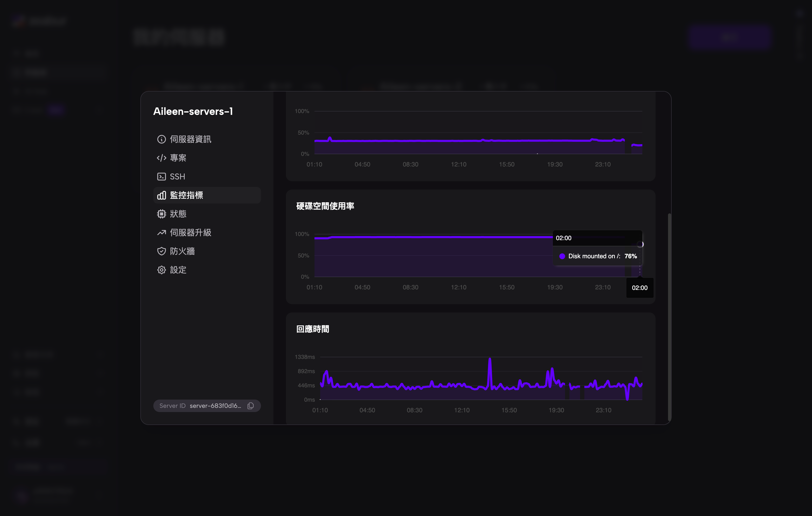Click the server info circle icon
Viewport: 812px width, 516px height.
pos(162,139)
